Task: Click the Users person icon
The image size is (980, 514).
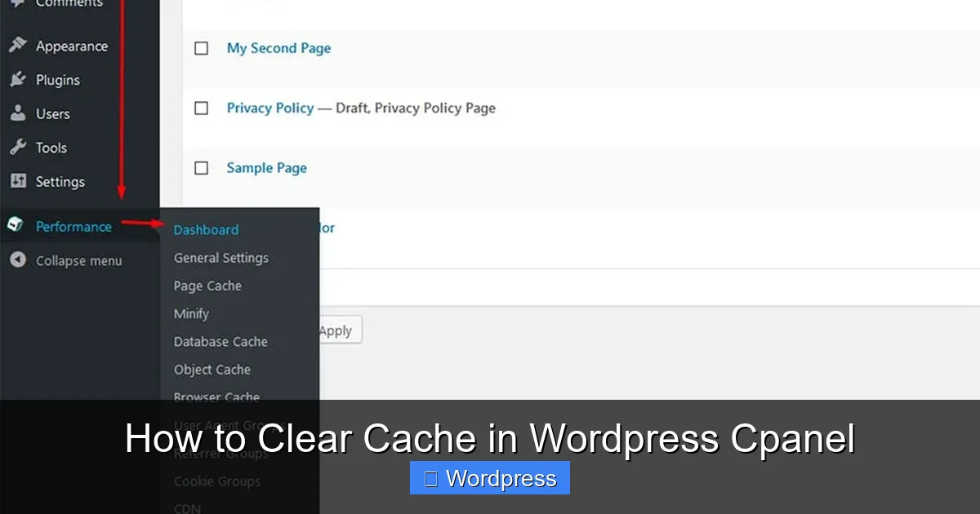Action: [18, 113]
